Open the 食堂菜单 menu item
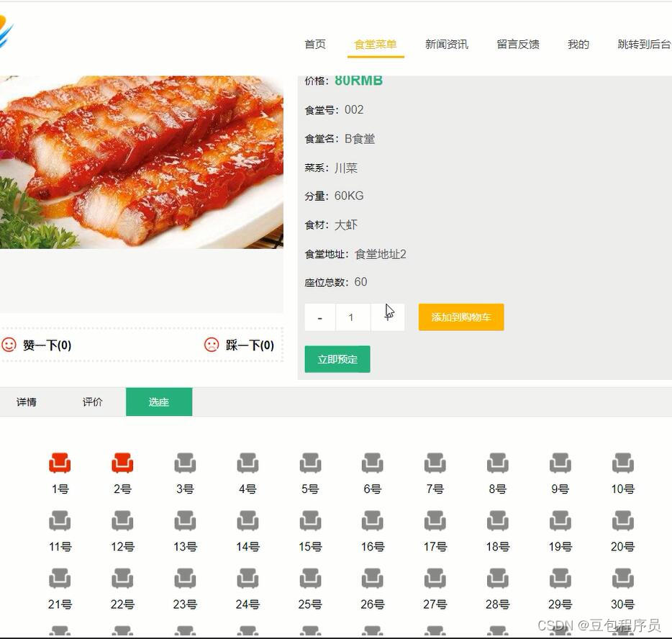This screenshot has width=672, height=639. tap(376, 44)
